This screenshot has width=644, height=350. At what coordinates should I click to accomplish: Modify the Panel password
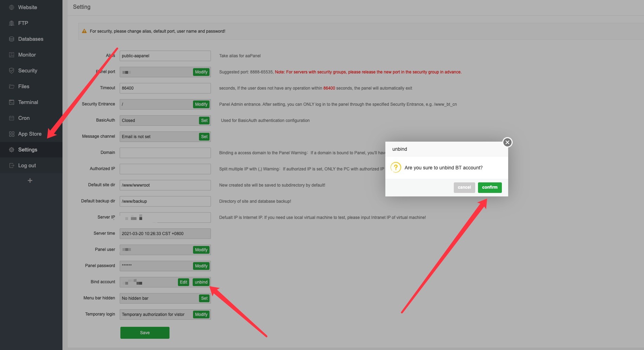point(201,266)
